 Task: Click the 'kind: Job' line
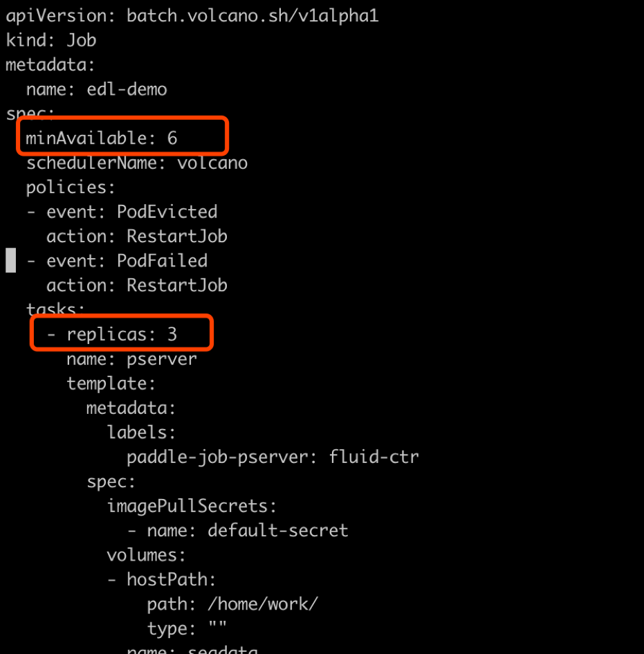(51, 40)
